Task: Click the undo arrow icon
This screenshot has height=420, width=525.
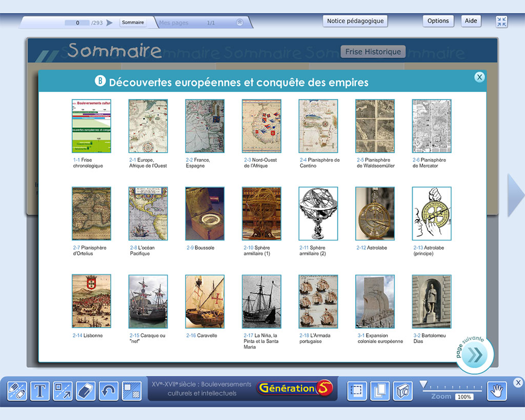Action: [108, 391]
